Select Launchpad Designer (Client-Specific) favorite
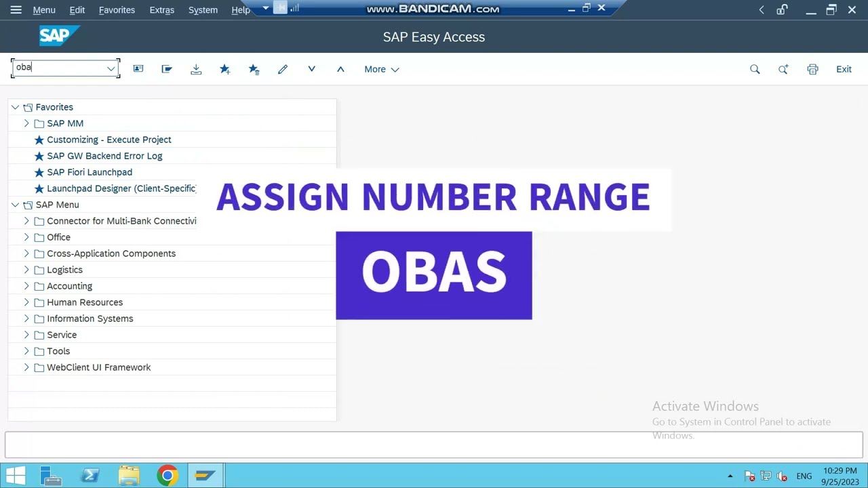 [x=121, y=188]
